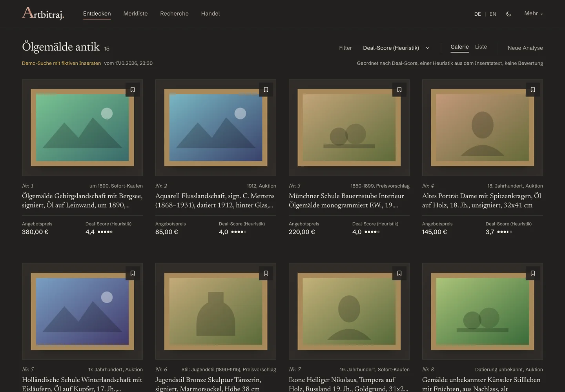This screenshot has height=392, width=565.
Task: Go to the Recherche tab
Action: point(174,13)
